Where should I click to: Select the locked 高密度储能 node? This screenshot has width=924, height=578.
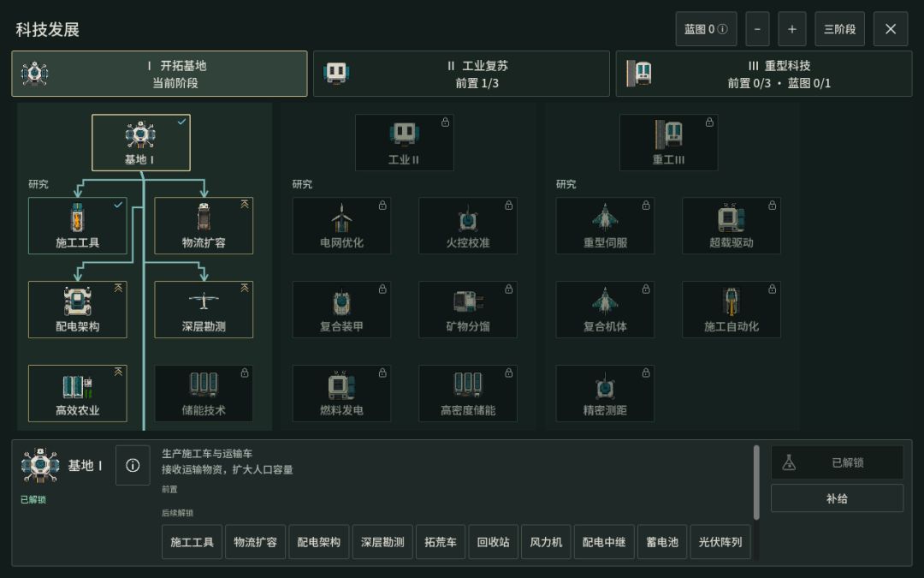(x=468, y=393)
